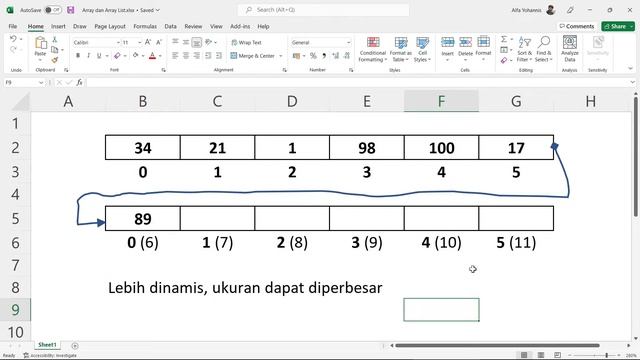The image size is (640, 360).
Task: Switch to the Insert tab
Action: pyautogui.click(x=58, y=26)
